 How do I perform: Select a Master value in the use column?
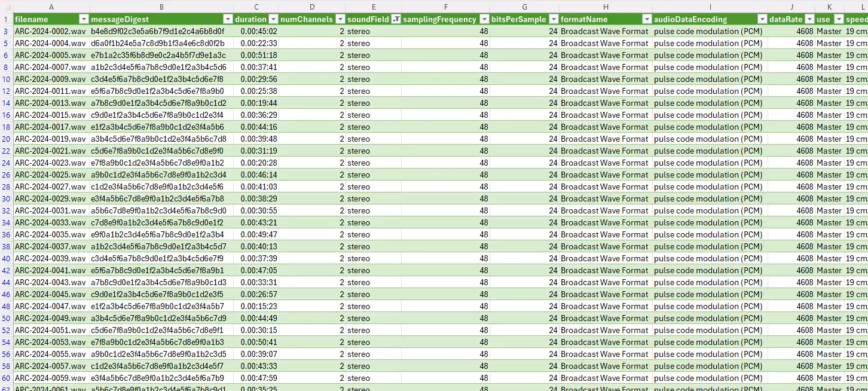tap(828, 31)
